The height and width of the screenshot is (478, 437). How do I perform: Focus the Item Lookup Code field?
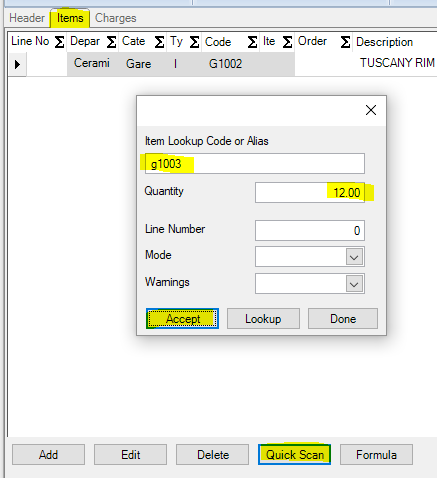pyautogui.click(x=255, y=164)
